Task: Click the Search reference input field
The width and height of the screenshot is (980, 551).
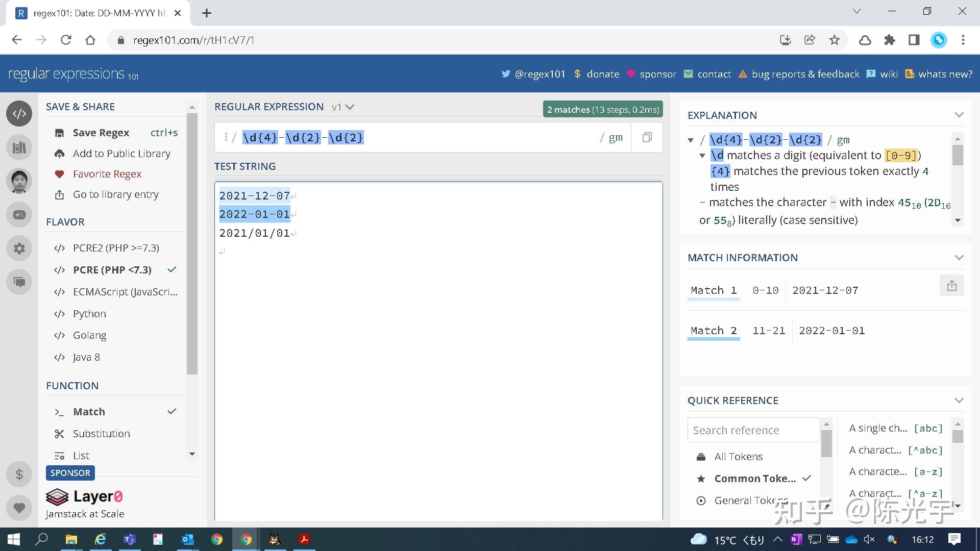Action: (753, 430)
